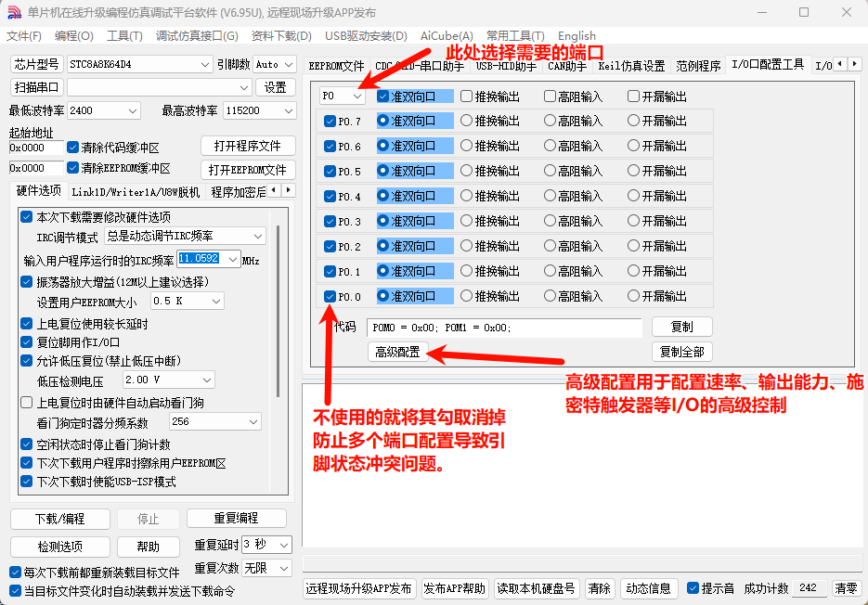Toggle 提示音 checkbox
This screenshot has height=605, width=868.
(x=693, y=588)
